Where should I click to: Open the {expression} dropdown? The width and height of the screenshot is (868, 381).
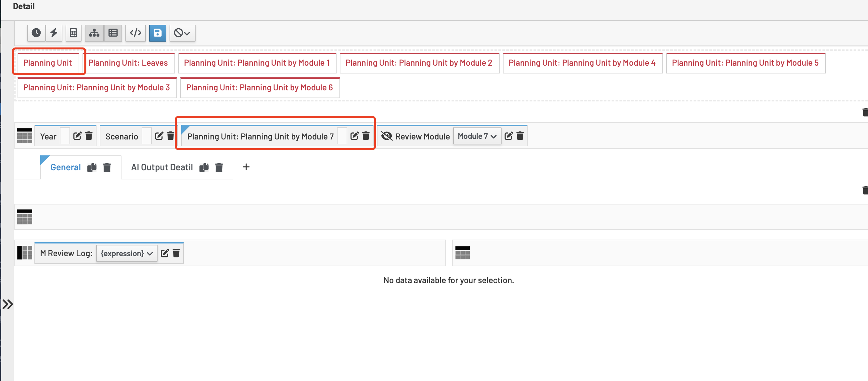(126, 253)
